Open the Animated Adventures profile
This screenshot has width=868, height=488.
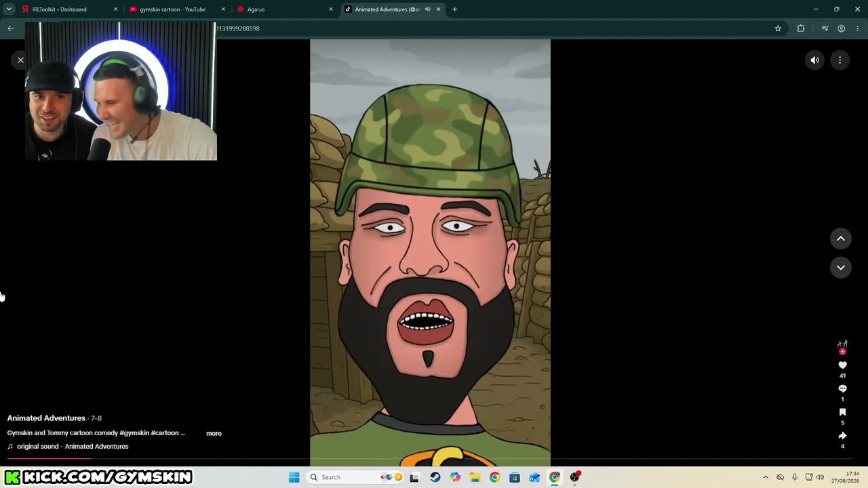(46, 418)
